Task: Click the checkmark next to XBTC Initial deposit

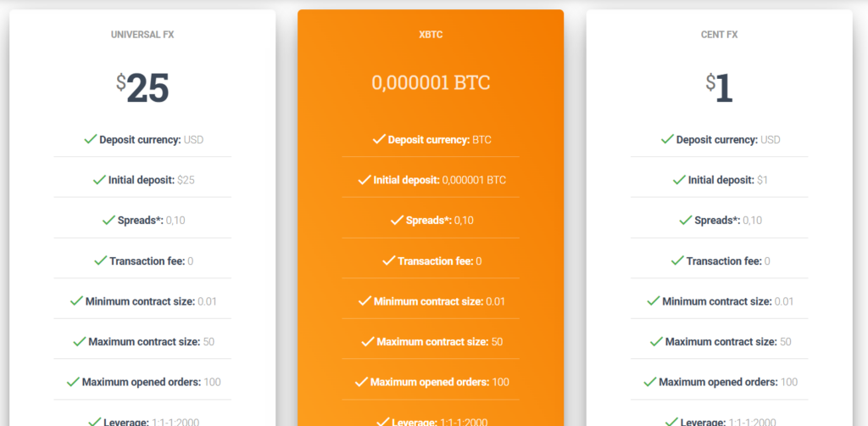Action: click(x=365, y=179)
